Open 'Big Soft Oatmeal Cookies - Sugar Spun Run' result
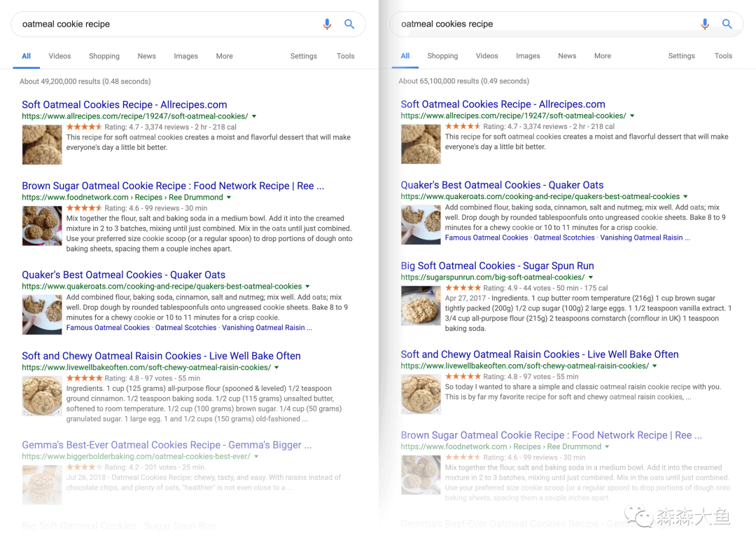The height and width of the screenshot is (550, 756). pyautogui.click(x=497, y=266)
